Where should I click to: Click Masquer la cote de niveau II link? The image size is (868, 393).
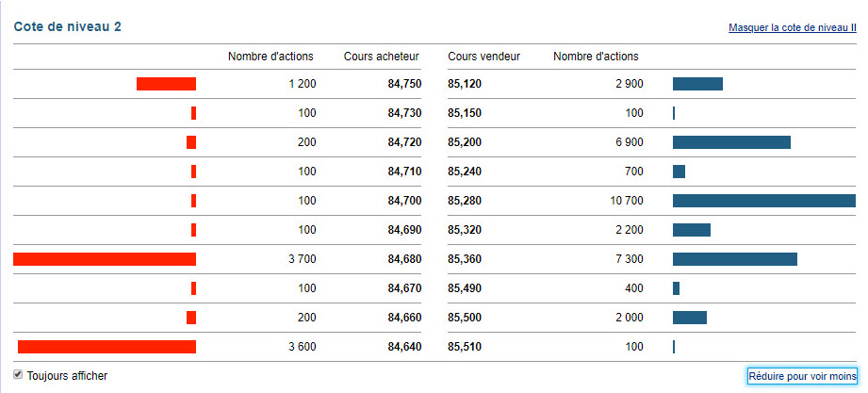pos(793,27)
